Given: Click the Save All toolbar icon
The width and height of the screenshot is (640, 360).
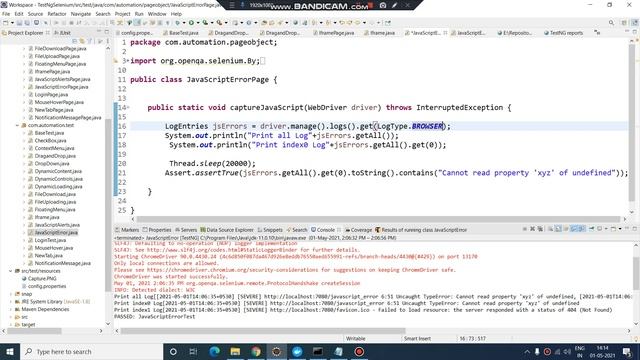Looking at the screenshot, I should coord(27,23).
